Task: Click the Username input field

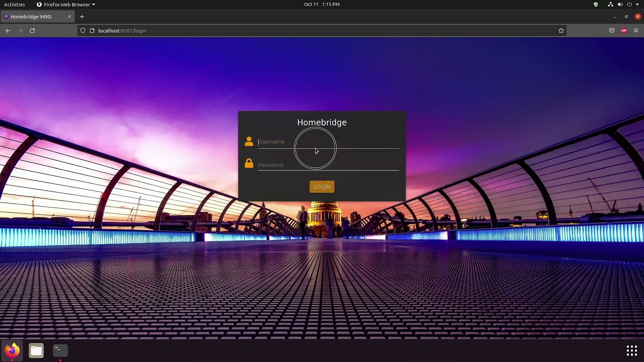Action: tap(328, 142)
